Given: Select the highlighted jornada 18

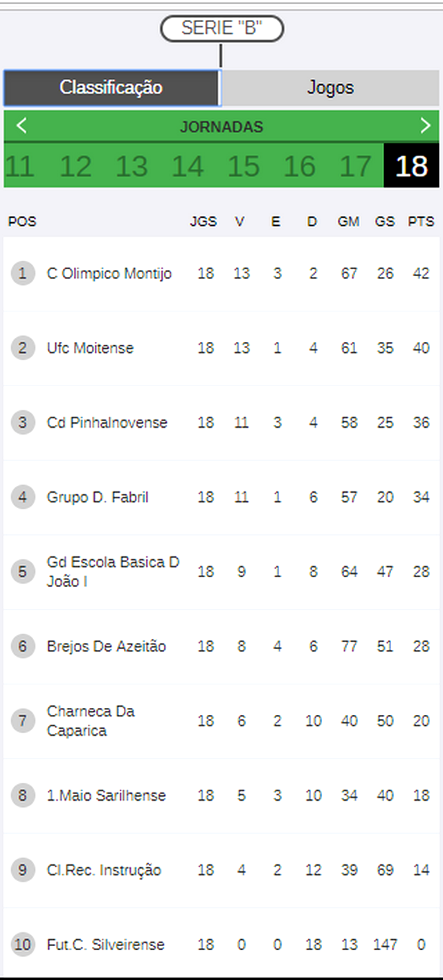Looking at the screenshot, I should coord(411,166).
